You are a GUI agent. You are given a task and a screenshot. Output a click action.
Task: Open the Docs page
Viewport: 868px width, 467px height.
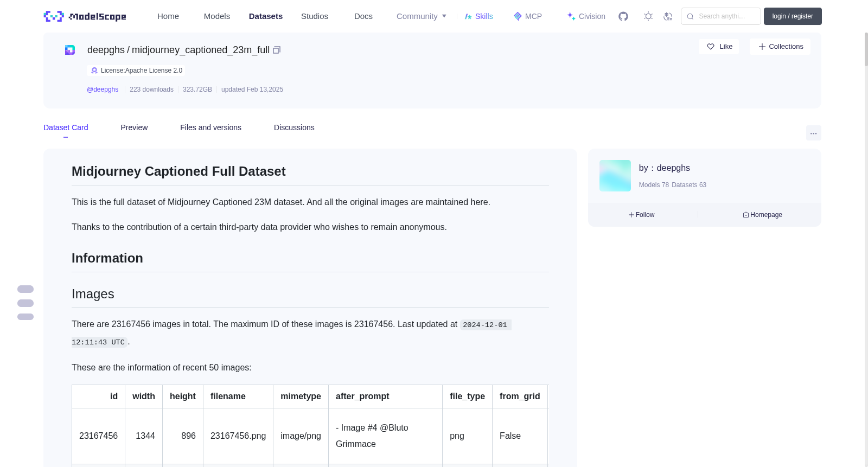click(363, 16)
